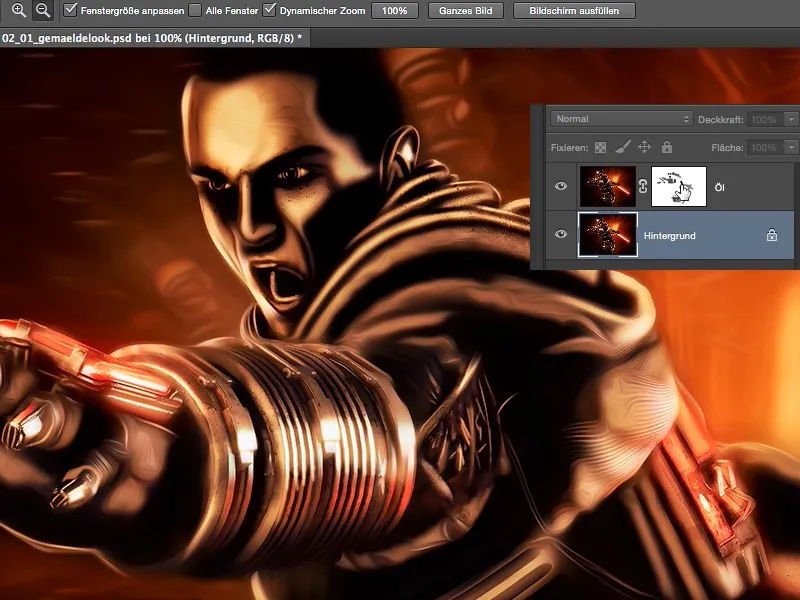Screen dimensions: 800x600
Task: Click the Fläche fill value field
Action: (x=766, y=147)
